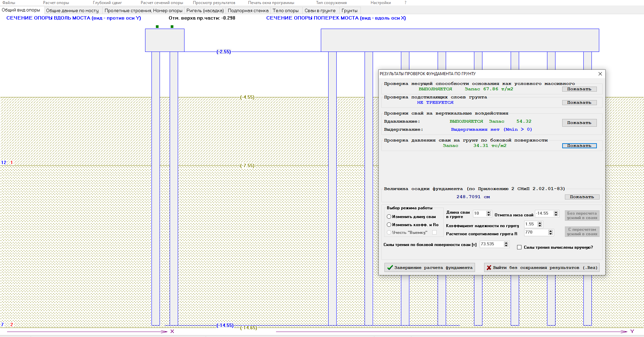Screen dimensions: 644x337
Task: Click 'С пересчетом усилий в сваях' button
Action: (x=582, y=232)
